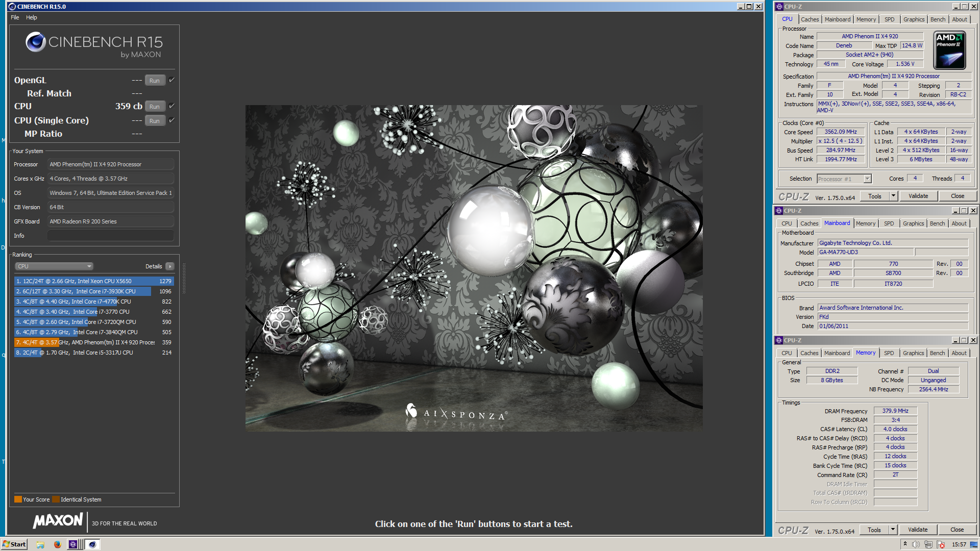
Task: Expand the Tools arrow in the Memory window
Action: [x=893, y=530]
